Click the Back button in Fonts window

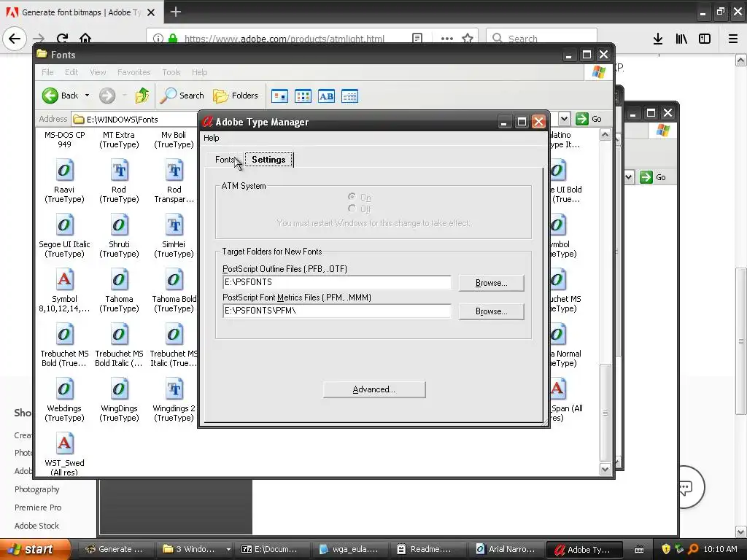click(60, 96)
